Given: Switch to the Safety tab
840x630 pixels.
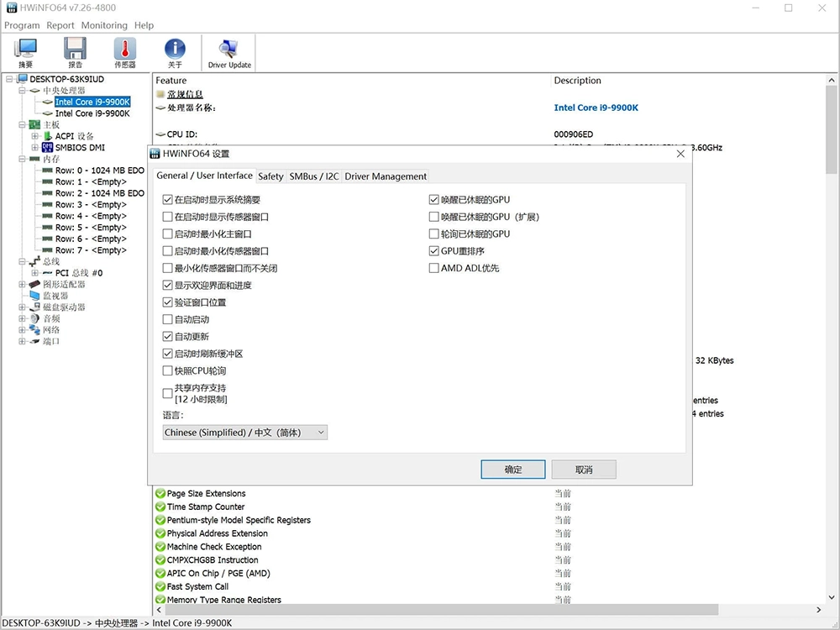Looking at the screenshot, I should point(270,176).
